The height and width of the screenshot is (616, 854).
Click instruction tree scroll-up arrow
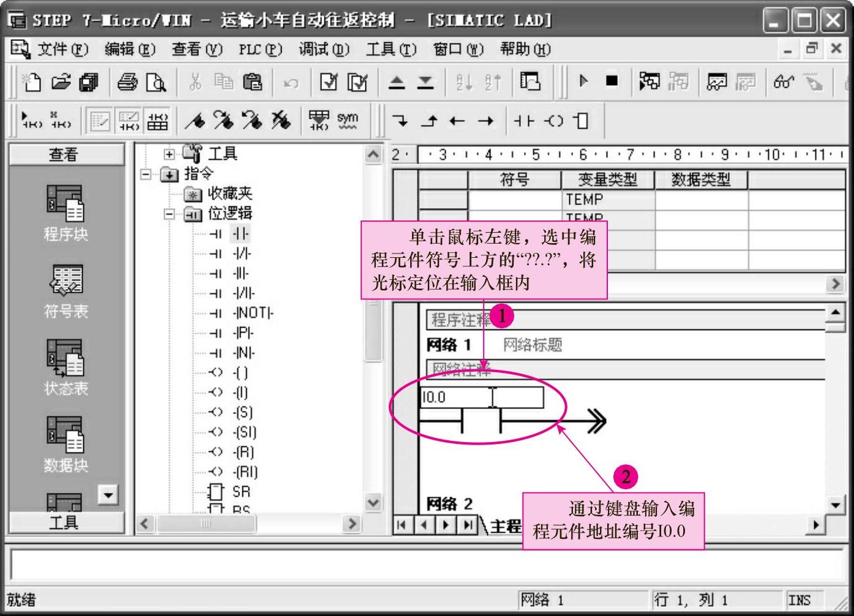(x=373, y=154)
